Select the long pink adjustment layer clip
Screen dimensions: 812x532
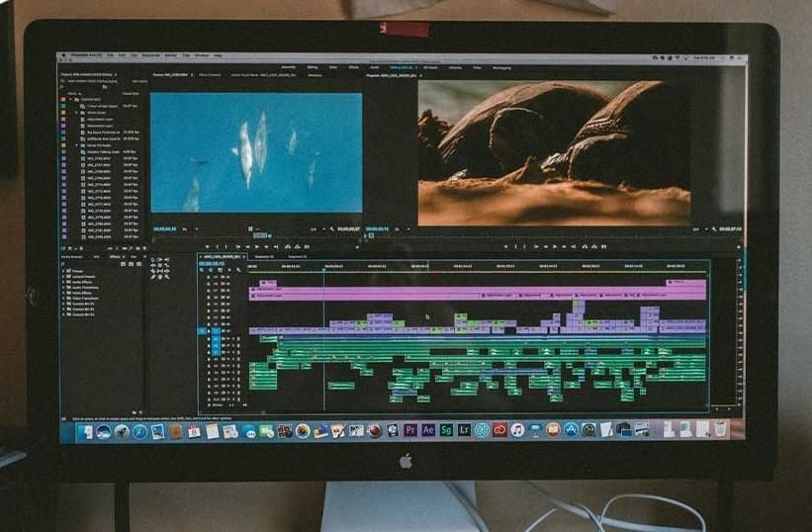click(478, 290)
